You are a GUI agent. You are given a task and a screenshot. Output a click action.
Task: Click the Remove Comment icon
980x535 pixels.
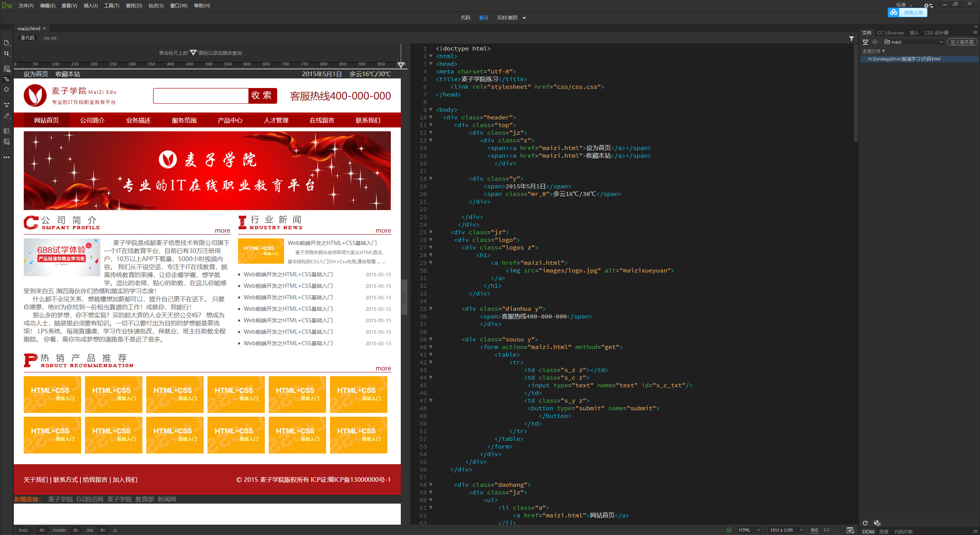7,142
